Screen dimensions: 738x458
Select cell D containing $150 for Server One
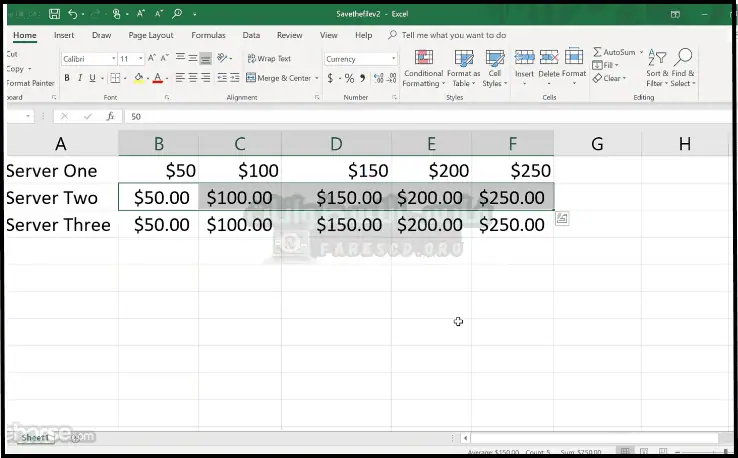click(336, 171)
